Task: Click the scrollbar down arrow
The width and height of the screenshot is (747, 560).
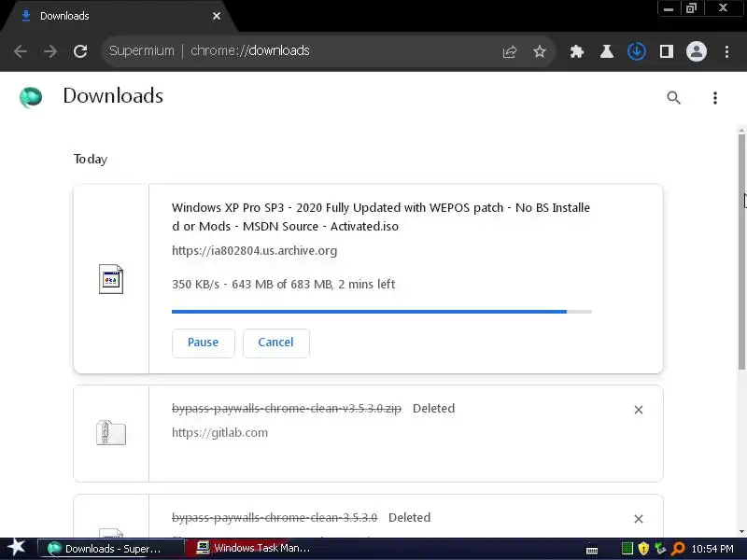Action: point(741,531)
